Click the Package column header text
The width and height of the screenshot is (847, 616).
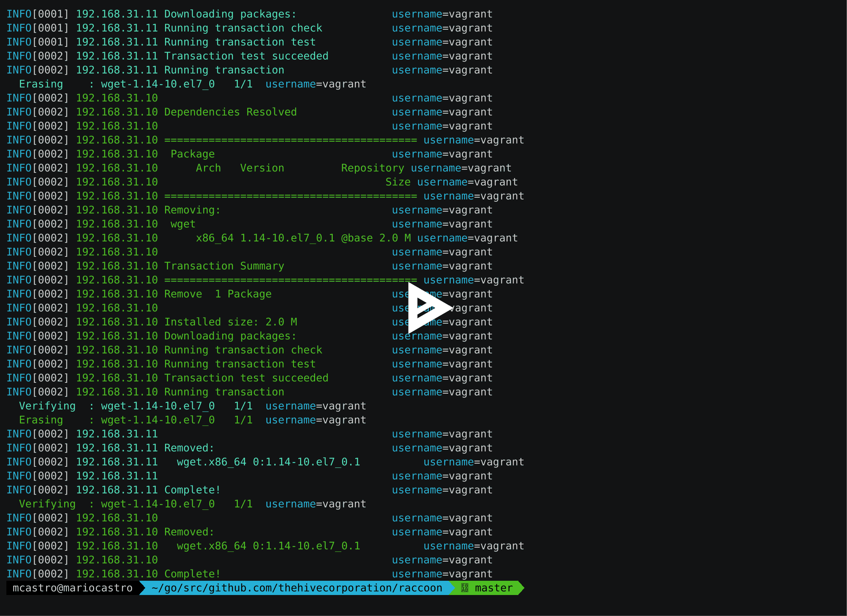[193, 154]
